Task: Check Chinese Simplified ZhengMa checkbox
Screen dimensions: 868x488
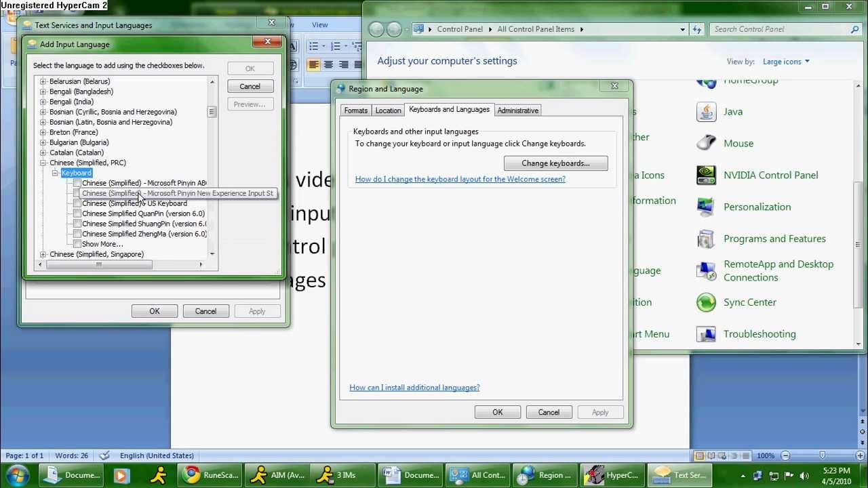Action: coord(77,234)
